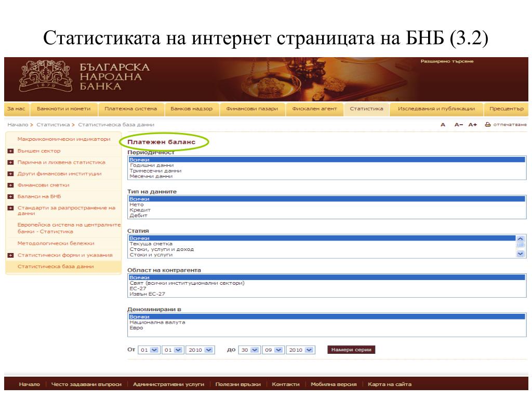Open Административни услуги footer link
Viewport: 532px width, 399px height.
pos(168,384)
